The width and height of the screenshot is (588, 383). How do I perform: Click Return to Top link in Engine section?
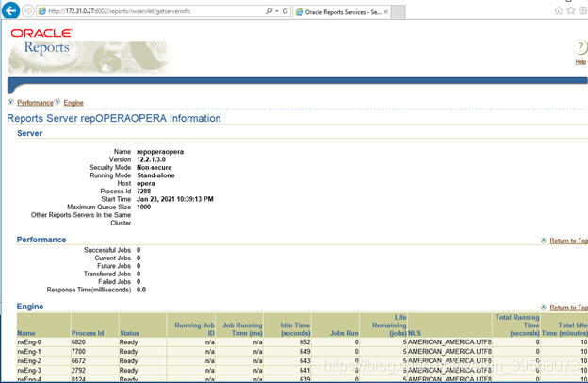tap(568, 308)
